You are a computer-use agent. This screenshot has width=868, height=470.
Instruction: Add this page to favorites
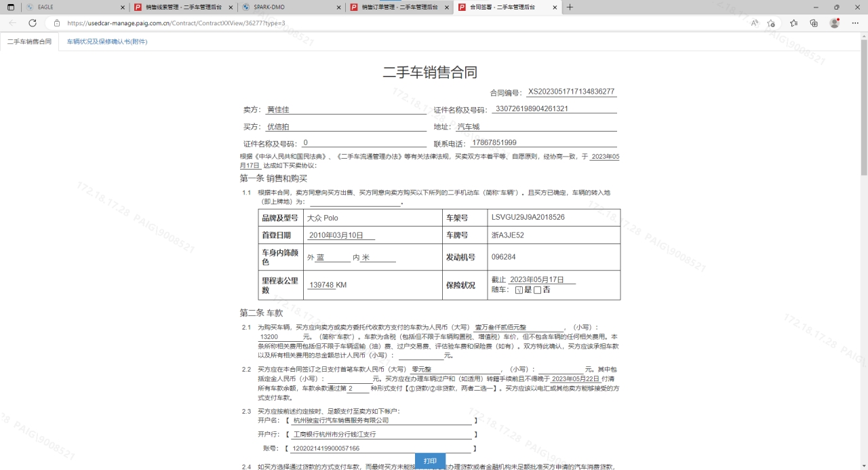point(771,22)
